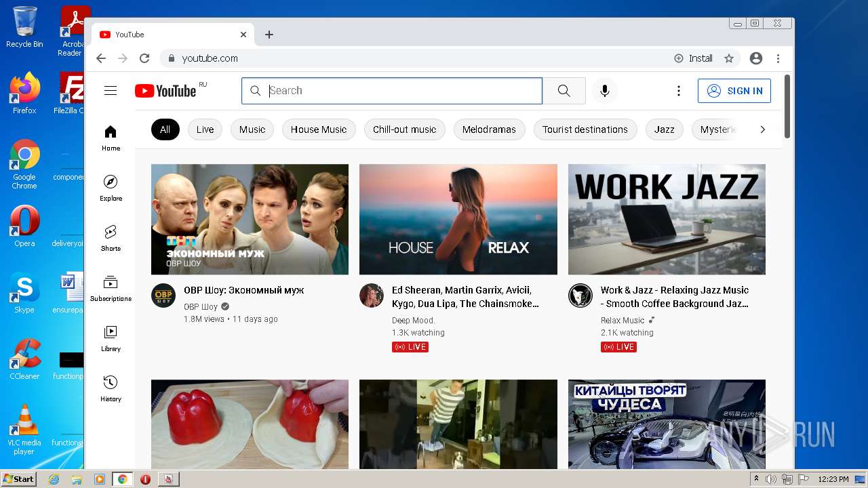
Task: Click the YouTube page vertical scrollbar
Action: coord(787,106)
